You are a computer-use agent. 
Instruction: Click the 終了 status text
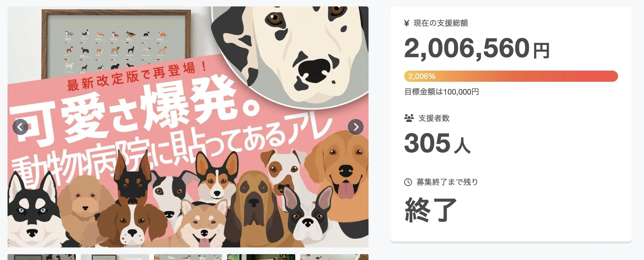click(x=431, y=210)
